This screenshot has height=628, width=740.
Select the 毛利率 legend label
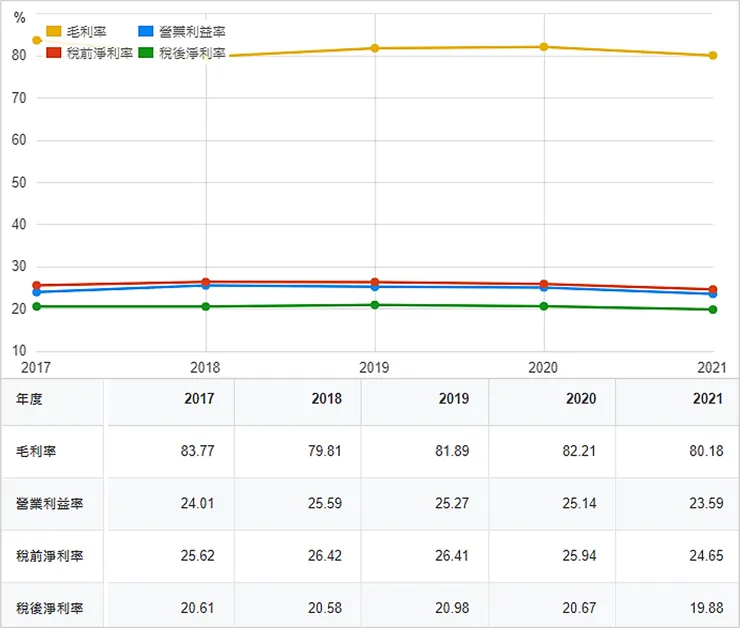[86, 32]
